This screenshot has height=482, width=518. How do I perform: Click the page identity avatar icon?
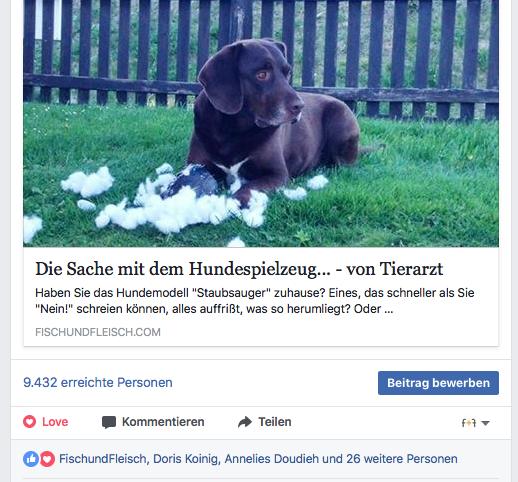[468, 423]
